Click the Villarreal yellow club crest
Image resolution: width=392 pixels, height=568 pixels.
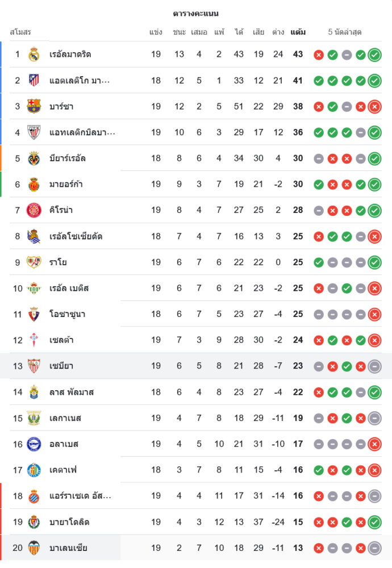(34, 158)
